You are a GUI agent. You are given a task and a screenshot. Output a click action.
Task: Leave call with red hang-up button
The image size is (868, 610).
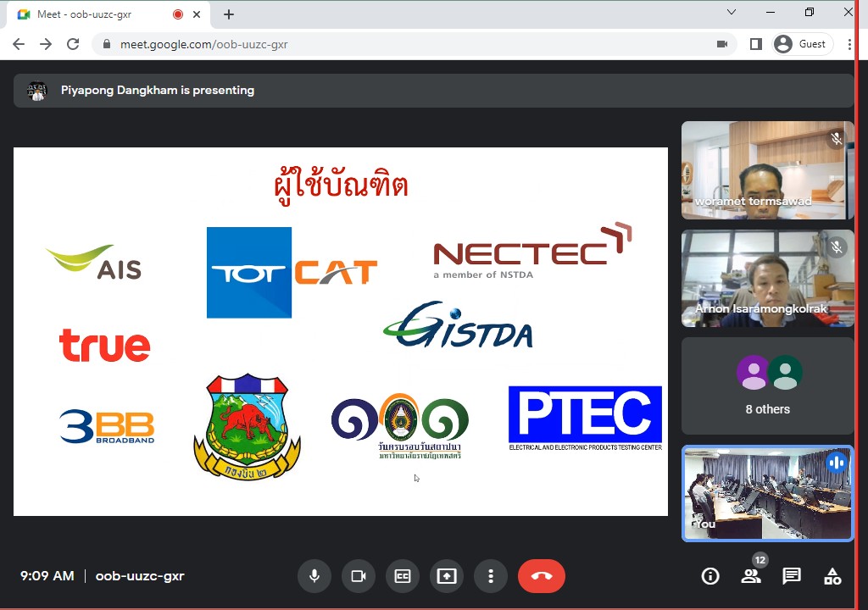pyautogui.click(x=542, y=576)
